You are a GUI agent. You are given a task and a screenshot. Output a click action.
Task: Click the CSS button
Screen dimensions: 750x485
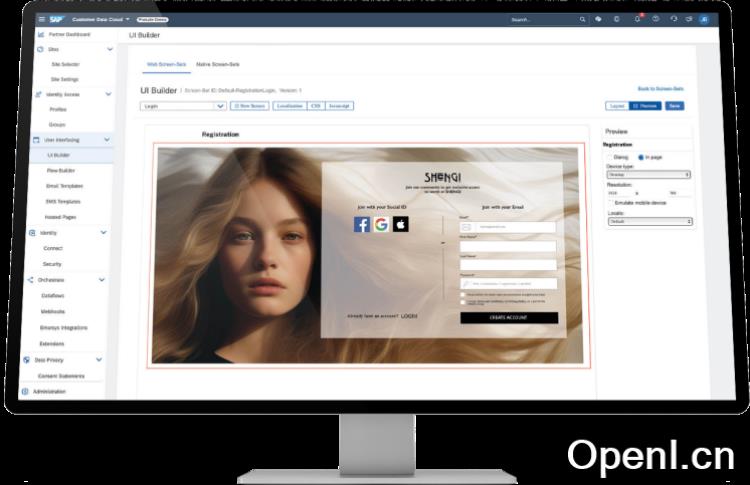(316, 106)
